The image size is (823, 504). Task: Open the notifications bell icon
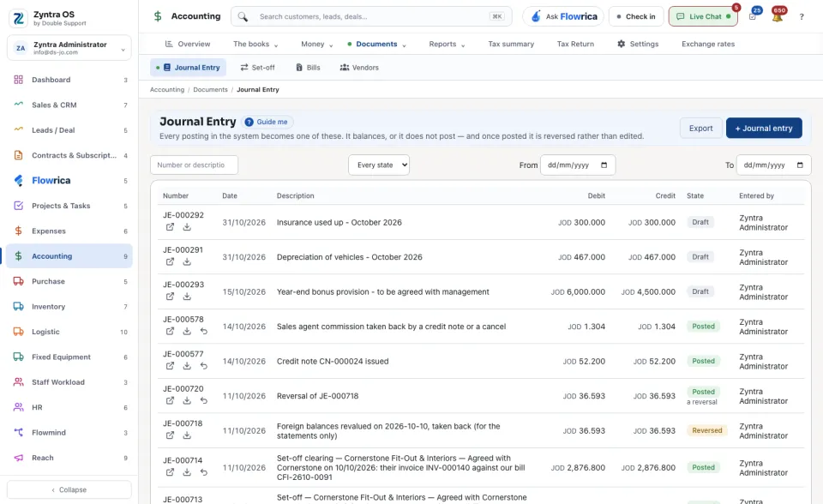tap(778, 16)
